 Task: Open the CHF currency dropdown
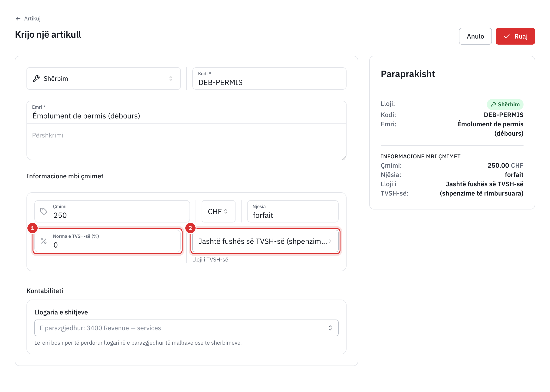point(219,212)
